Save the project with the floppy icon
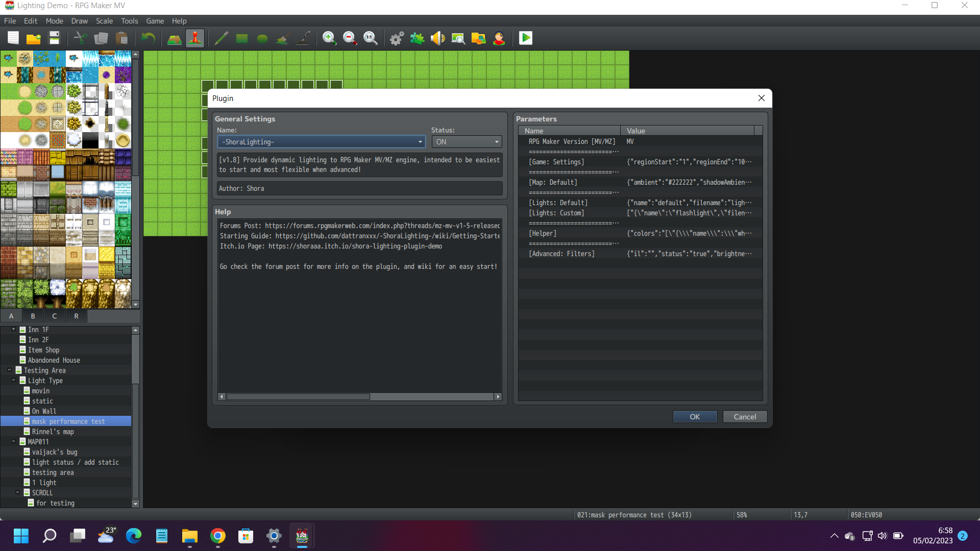This screenshot has height=551, width=980. coord(54,38)
